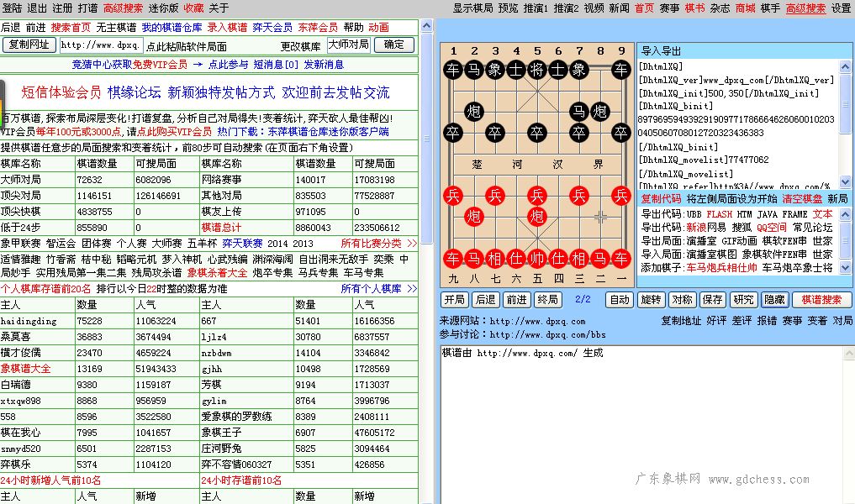Click the 棋谱总计 table entry
Viewport: 855px width, 504px height.
(x=221, y=228)
